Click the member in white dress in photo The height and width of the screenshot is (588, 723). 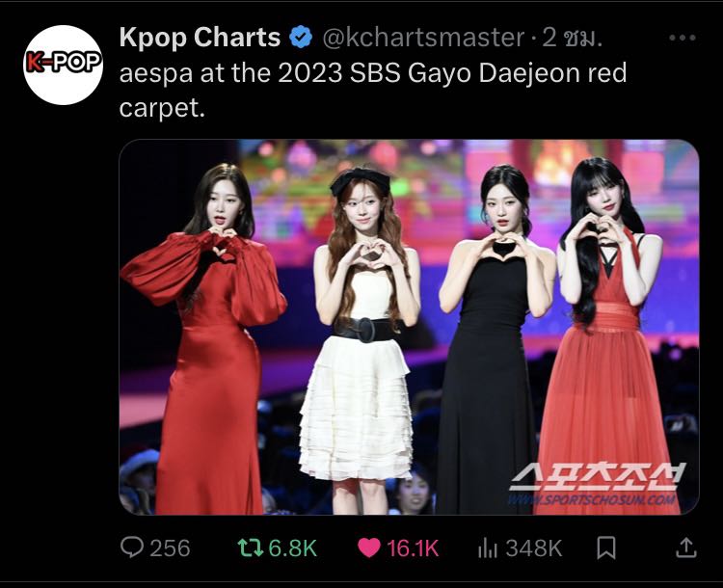pos(359,336)
